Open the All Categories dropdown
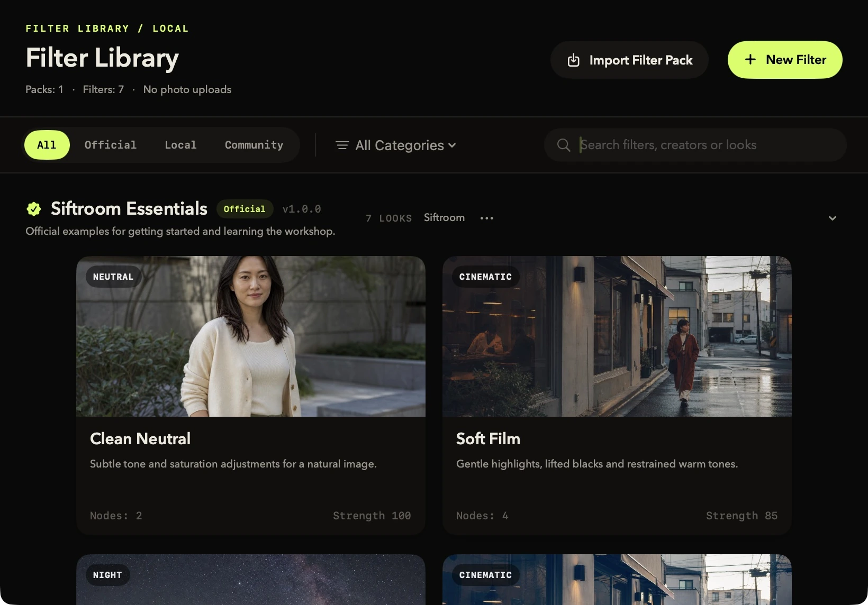Image resolution: width=868 pixels, height=605 pixels. click(395, 145)
